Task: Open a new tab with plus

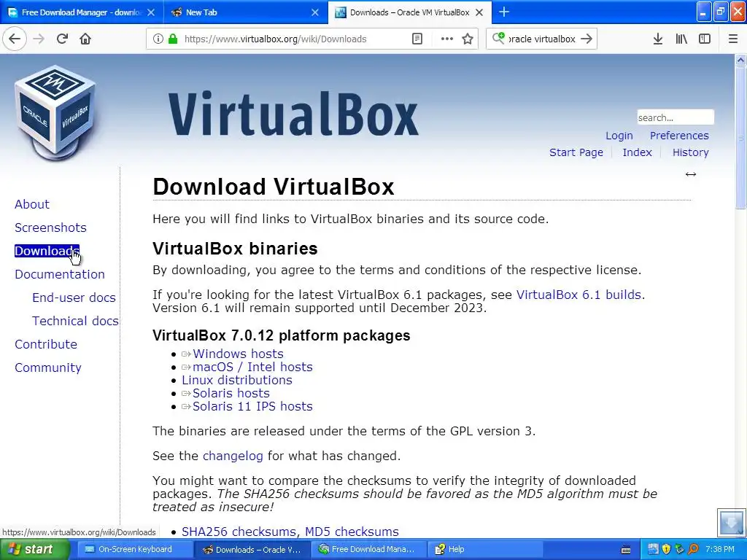Action: 504,12
